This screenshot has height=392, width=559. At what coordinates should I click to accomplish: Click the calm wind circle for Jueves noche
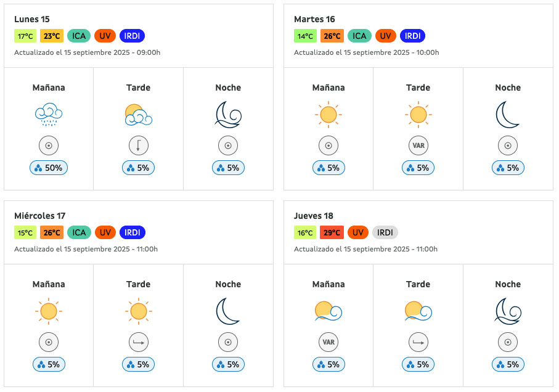click(508, 342)
